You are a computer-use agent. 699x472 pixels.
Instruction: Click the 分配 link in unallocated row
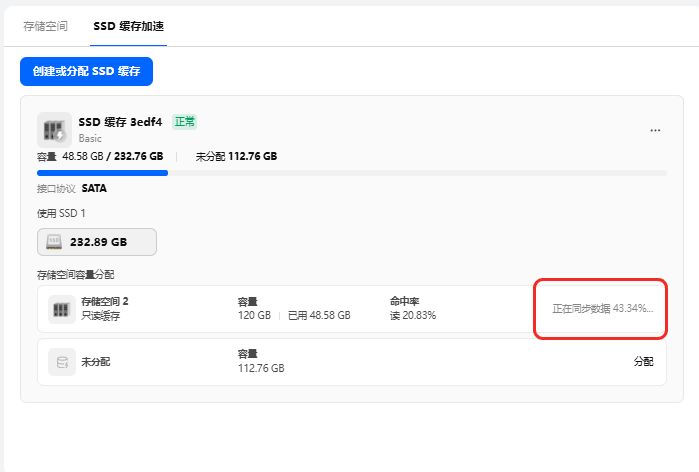[x=643, y=361]
